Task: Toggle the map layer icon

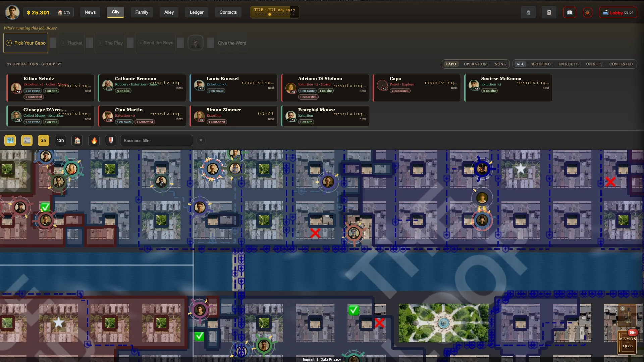Action: [10, 140]
